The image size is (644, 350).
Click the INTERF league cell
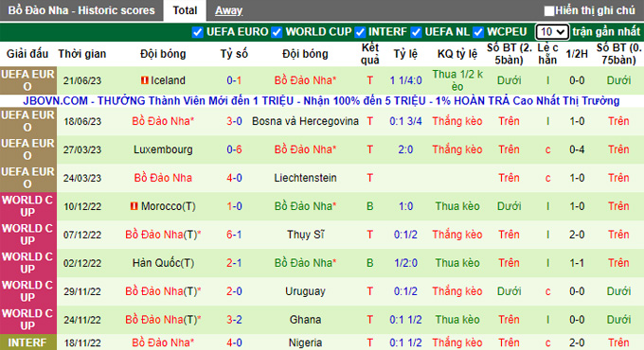click(x=27, y=342)
